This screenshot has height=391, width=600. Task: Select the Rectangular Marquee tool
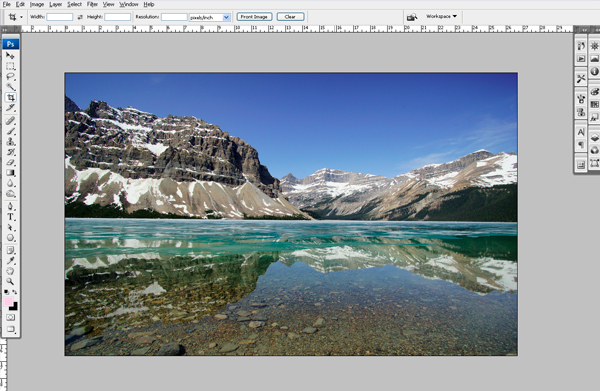(x=10, y=66)
